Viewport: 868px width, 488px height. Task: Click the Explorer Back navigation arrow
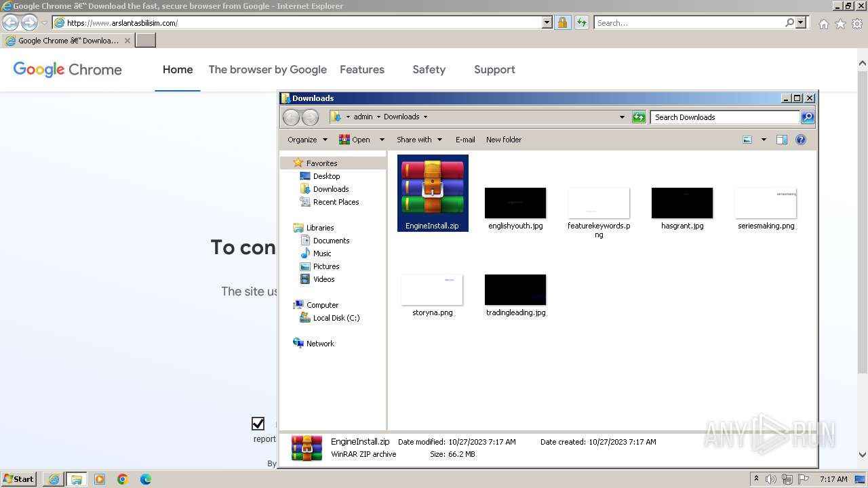click(291, 117)
